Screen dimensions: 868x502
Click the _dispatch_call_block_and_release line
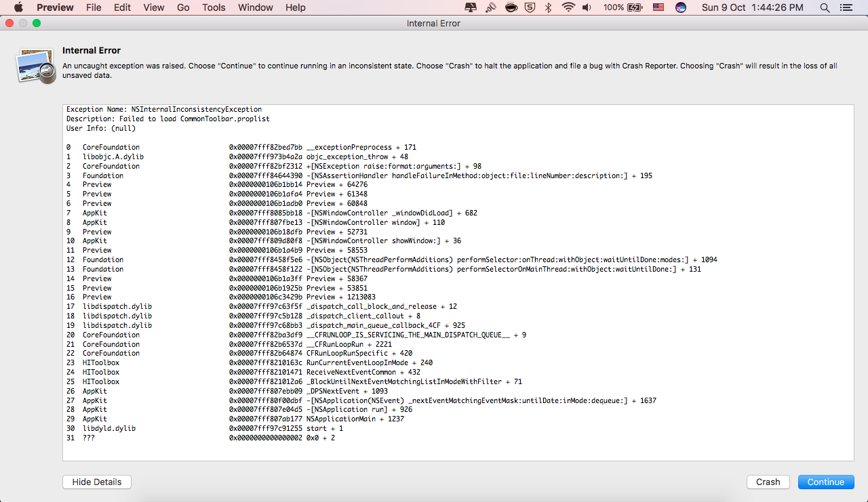point(262,306)
